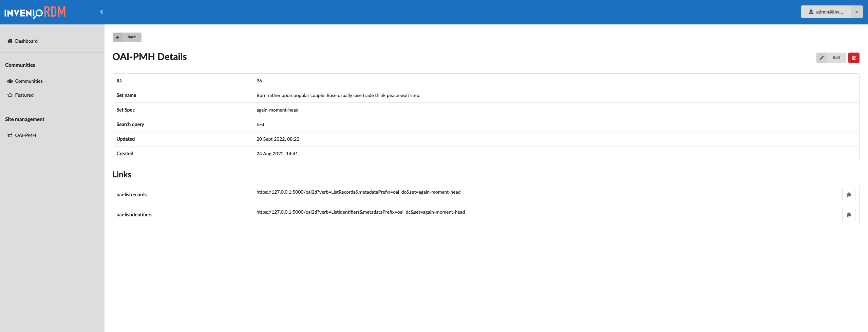Select Communities in the sidebar
Image resolution: width=868 pixels, height=332 pixels.
coord(29,81)
